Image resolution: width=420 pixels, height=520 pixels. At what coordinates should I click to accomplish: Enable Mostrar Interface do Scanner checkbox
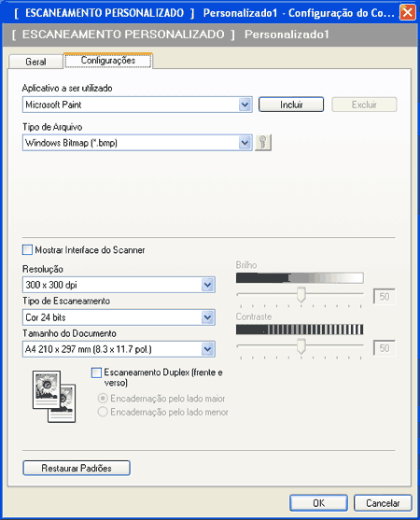tap(27, 249)
